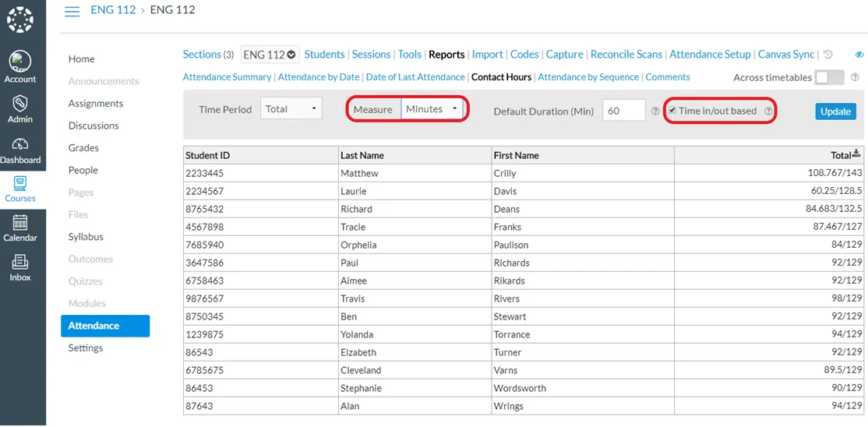868x427 pixels.
Task: Switch to the Sessions tab
Action: [371, 55]
